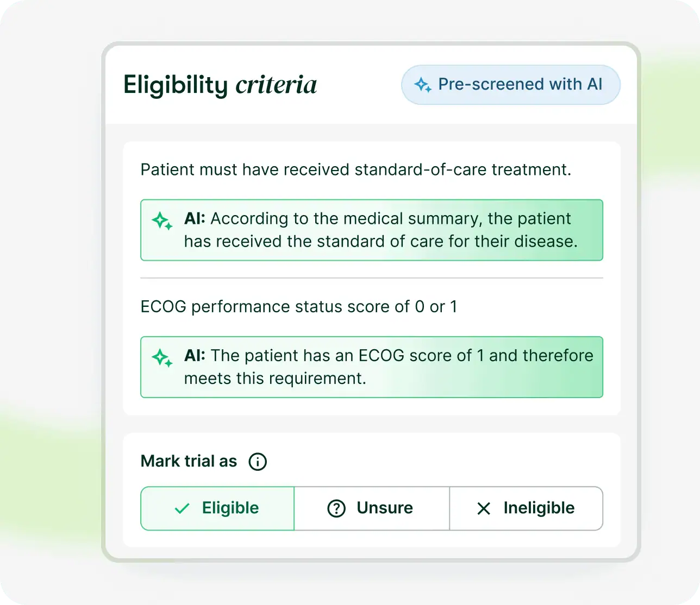This screenshot has height=605, width=700.
Task: Set trial status to Ineligible
Action: click(x=526, y=508)
